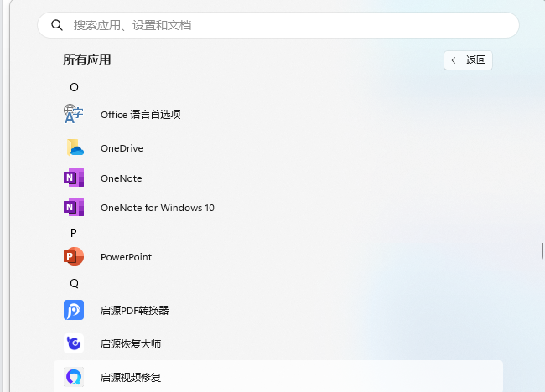Viewport: 545px width, 392px height.
Task: Open the OneDrive text label
Action: tap(122, 148)
